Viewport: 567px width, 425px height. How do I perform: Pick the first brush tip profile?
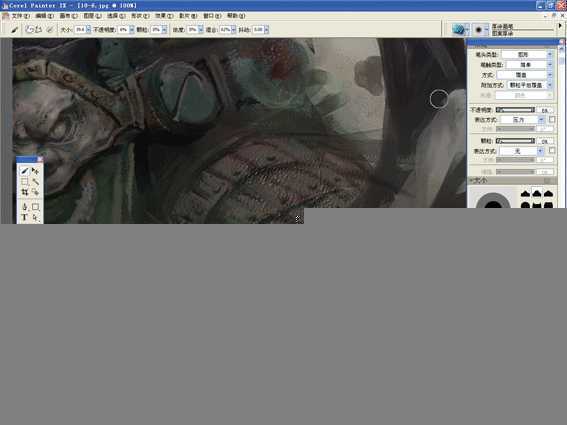point(525,194)
